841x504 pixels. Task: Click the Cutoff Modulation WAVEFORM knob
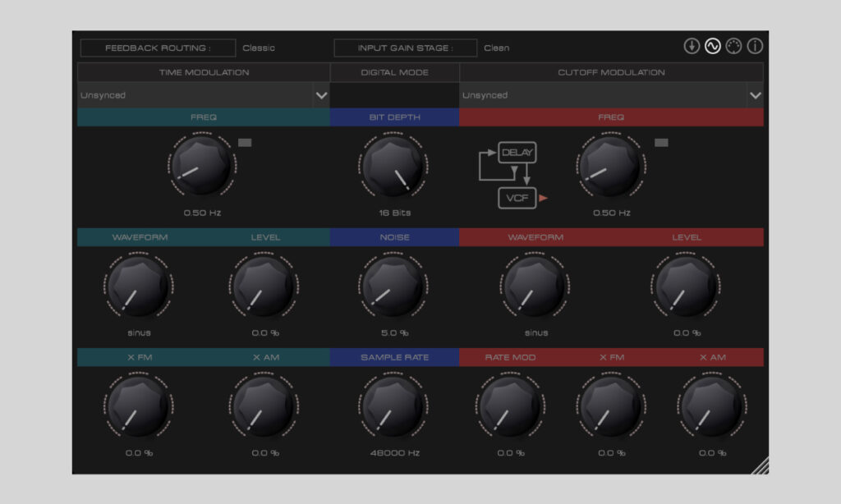click(535, 286)
